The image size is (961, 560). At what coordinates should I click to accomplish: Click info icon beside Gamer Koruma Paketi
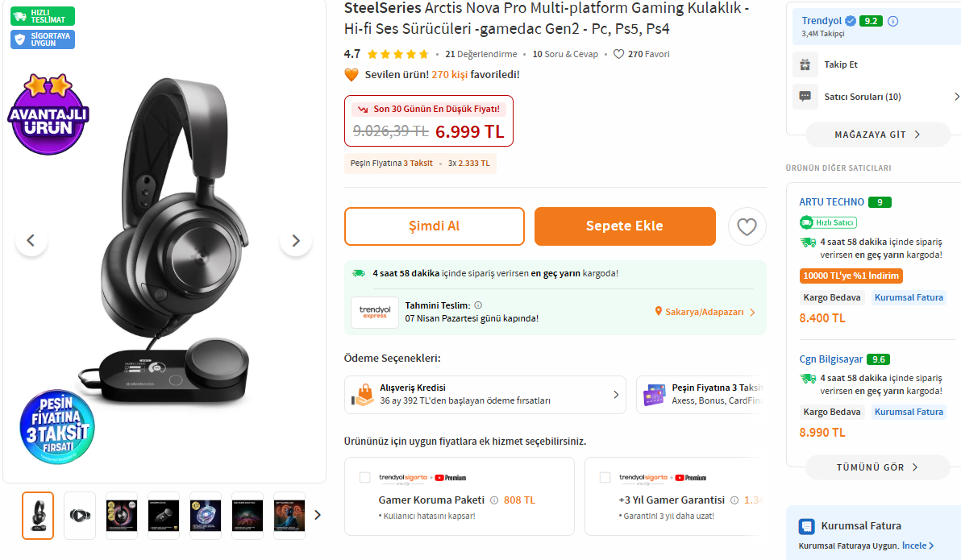tap(494, 500)
